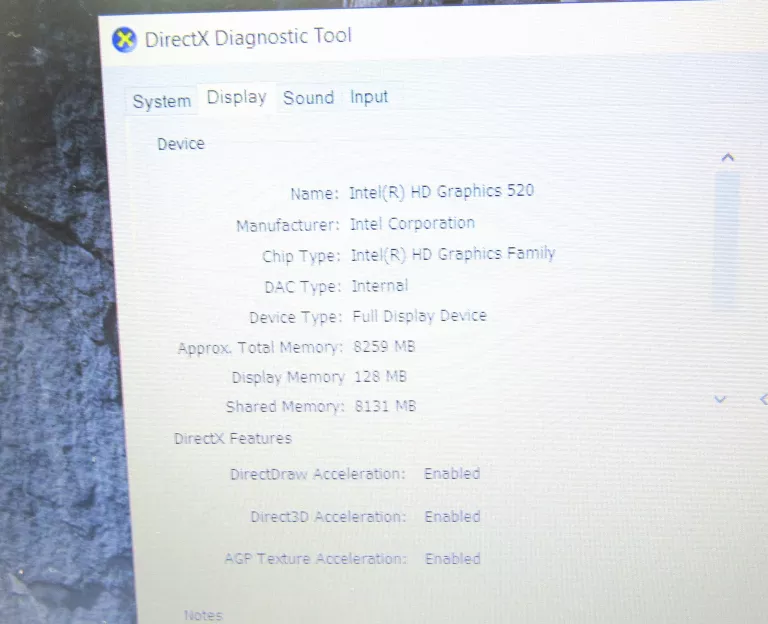Click the device list scroll up arrow
Screen dimensions: 768x624
[x=728, y=157]
